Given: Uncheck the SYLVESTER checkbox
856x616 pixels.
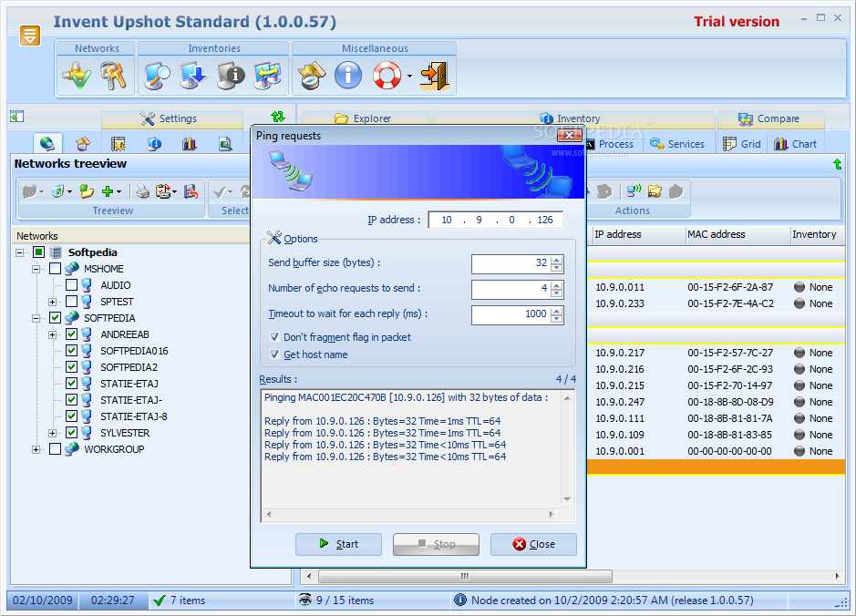Looking at the screenshot, I should pos(71,432).
